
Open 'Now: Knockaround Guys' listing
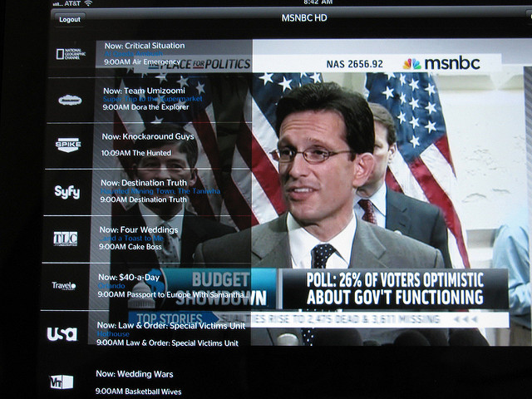pos(148,136)
